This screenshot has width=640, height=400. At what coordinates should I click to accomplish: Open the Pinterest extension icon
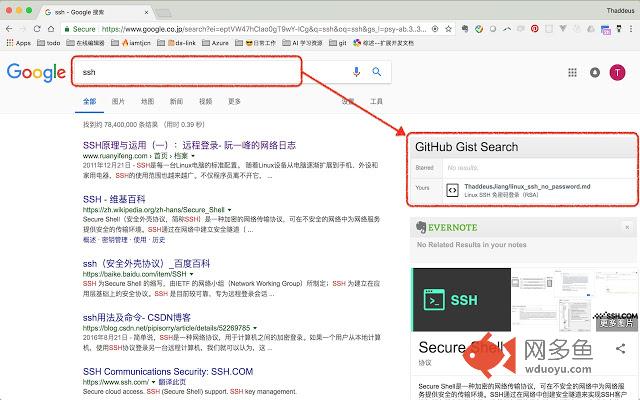pyautogui.click(x=535, y=29)
